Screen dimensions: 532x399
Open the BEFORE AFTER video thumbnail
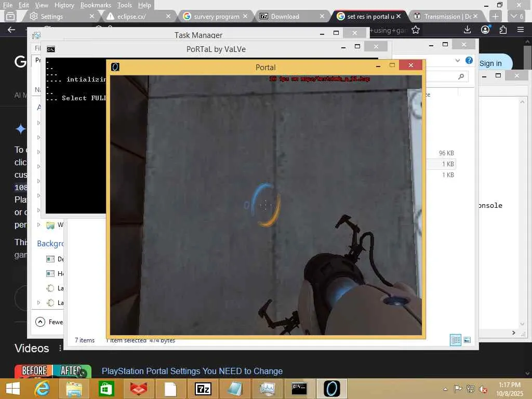click(x=52, y=371)
